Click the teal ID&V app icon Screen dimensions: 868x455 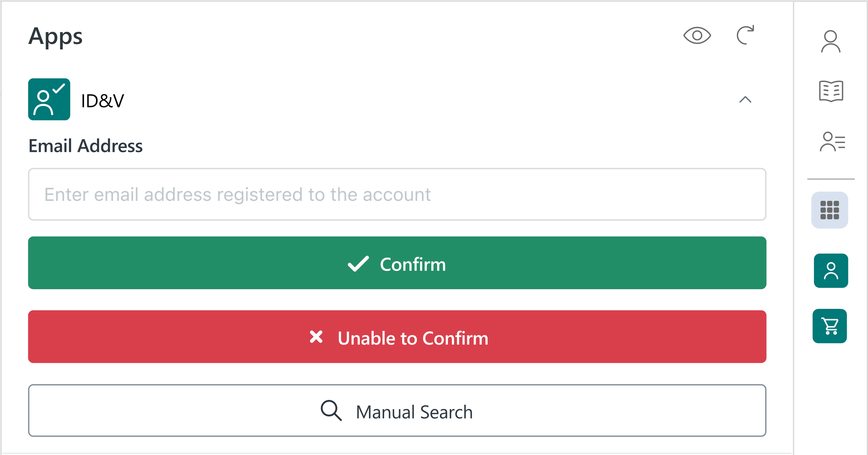[x=49, y=99]
